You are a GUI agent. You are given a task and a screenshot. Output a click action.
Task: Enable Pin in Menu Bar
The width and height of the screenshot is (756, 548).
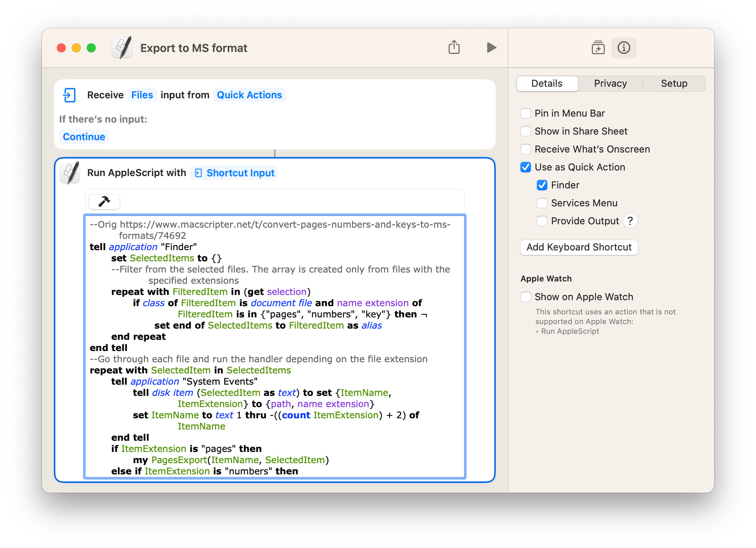[526, 113]
